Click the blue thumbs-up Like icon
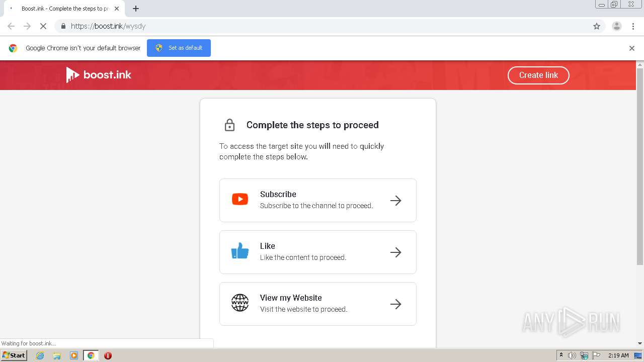The image size is (644, 362). [x=240, y=251]
